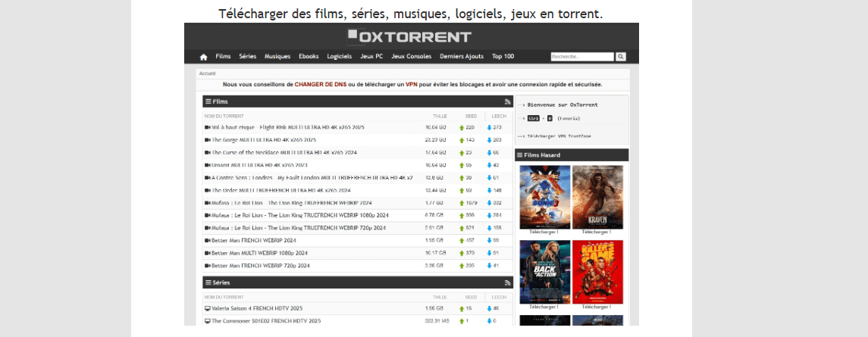
Task: Open the Musiques menu item
Action: [x=277, y=57]
